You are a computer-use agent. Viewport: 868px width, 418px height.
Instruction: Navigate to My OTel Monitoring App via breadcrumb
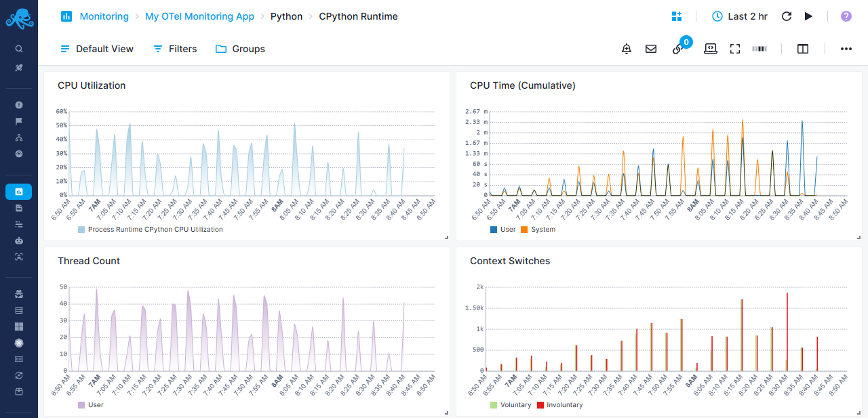click(199, 16)
